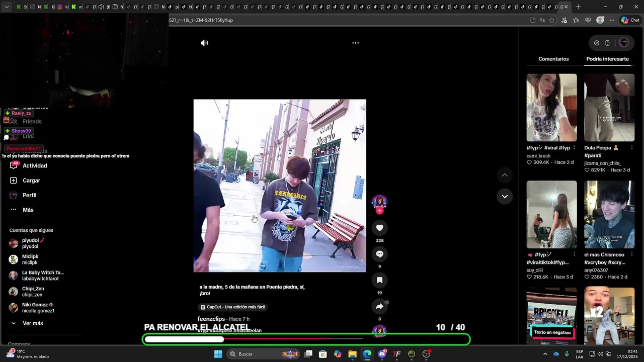Image resolution: width=644 pixels, height=362 pixels.
Task: Open options for the Dula Peepa video
Action: (x=631, y=148)
